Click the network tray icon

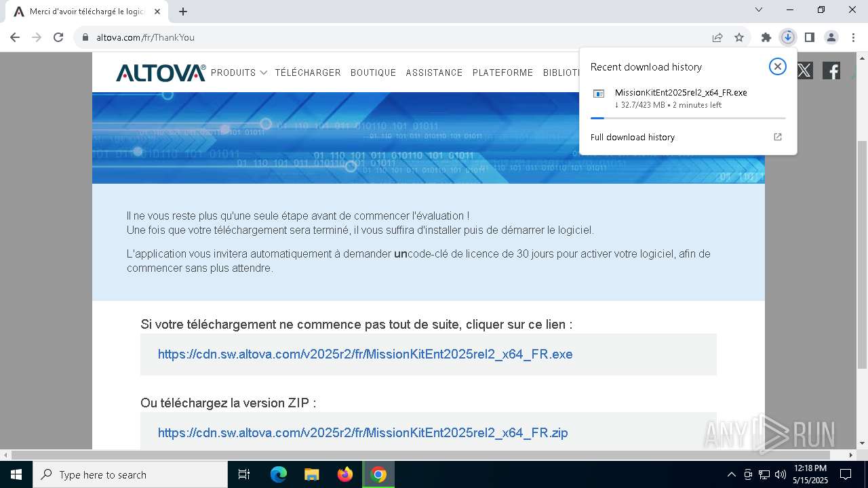[764, 474]
